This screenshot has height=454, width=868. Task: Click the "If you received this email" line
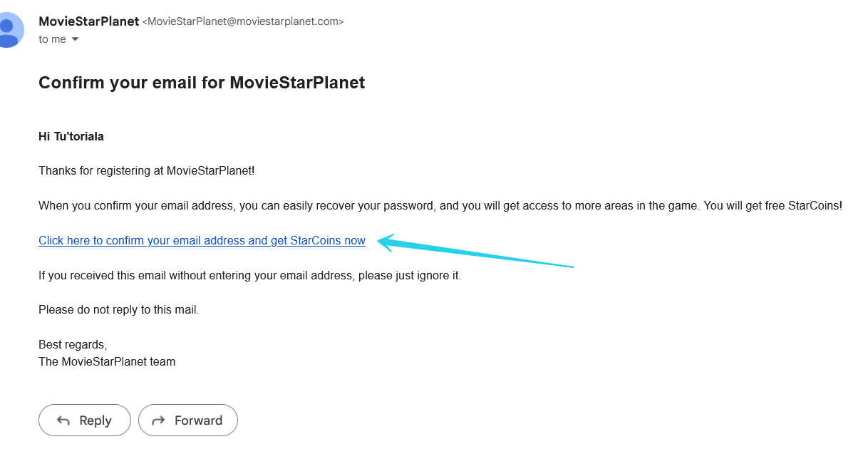(x=249, y=275)
